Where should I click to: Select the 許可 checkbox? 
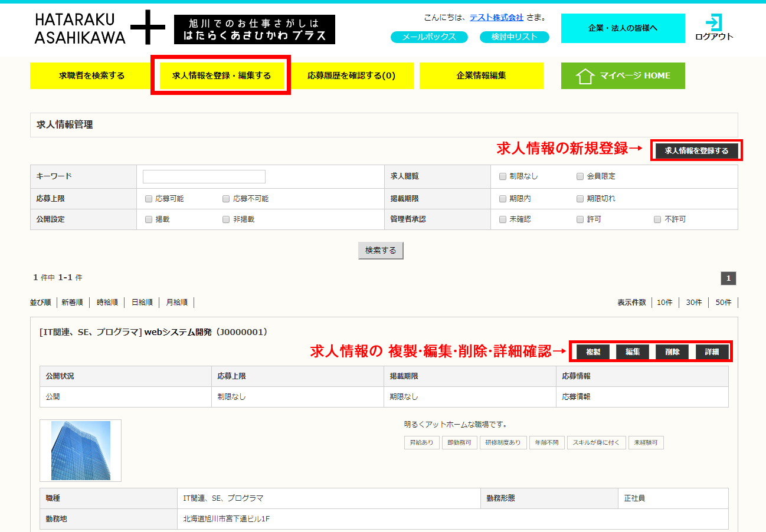[580, 219]
